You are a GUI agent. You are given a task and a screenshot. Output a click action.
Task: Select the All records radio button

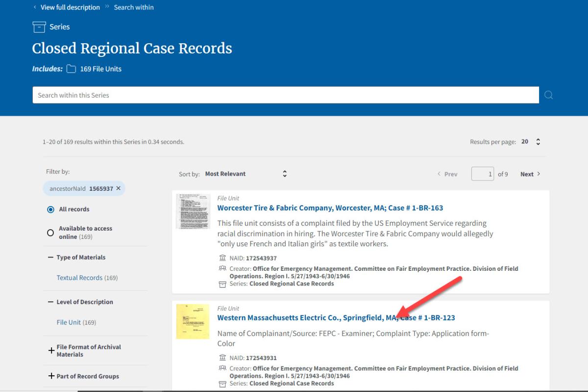(50, 209)
